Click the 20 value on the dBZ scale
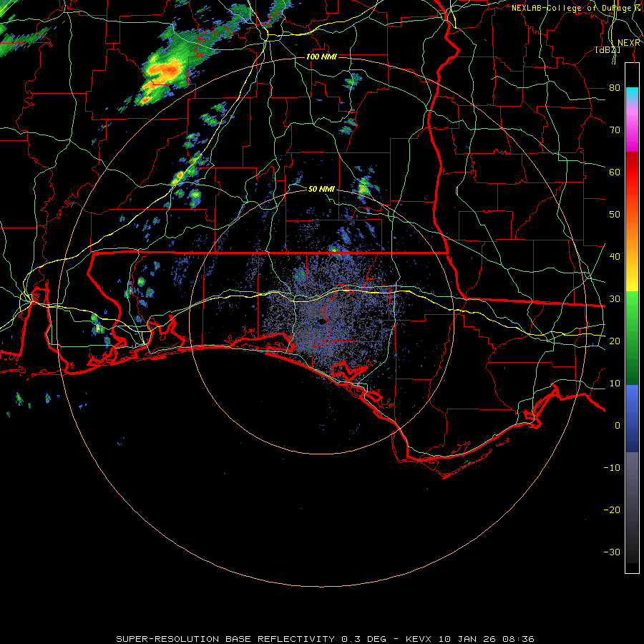The image size is (644, 644). [615, 341]
